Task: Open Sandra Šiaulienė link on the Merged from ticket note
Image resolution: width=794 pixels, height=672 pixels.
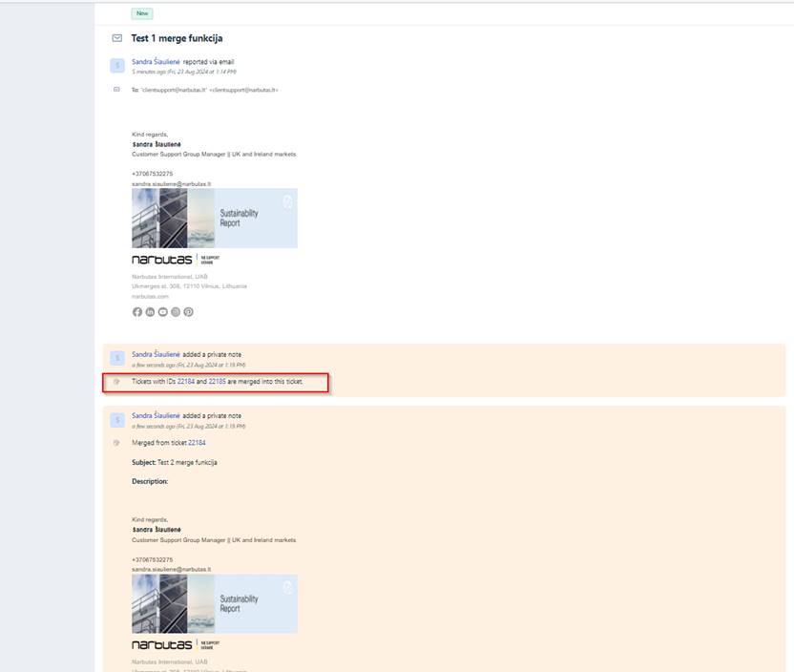Action: 156,416
